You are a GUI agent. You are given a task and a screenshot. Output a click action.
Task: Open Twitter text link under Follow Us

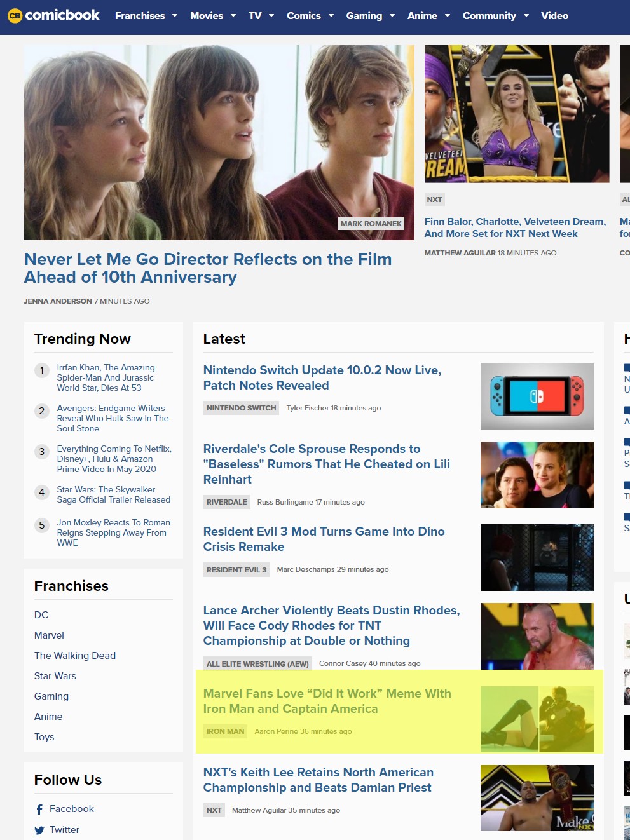65,830
